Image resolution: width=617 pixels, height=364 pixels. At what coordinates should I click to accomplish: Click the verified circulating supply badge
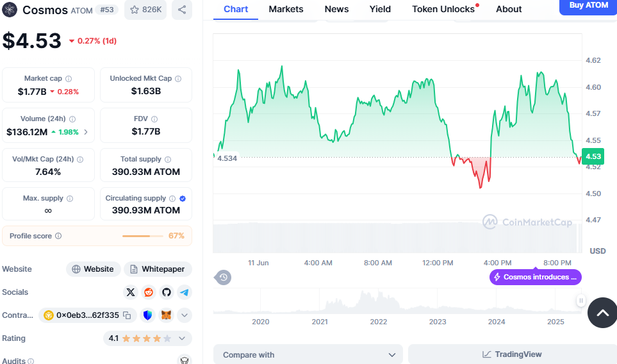[183, 198]
